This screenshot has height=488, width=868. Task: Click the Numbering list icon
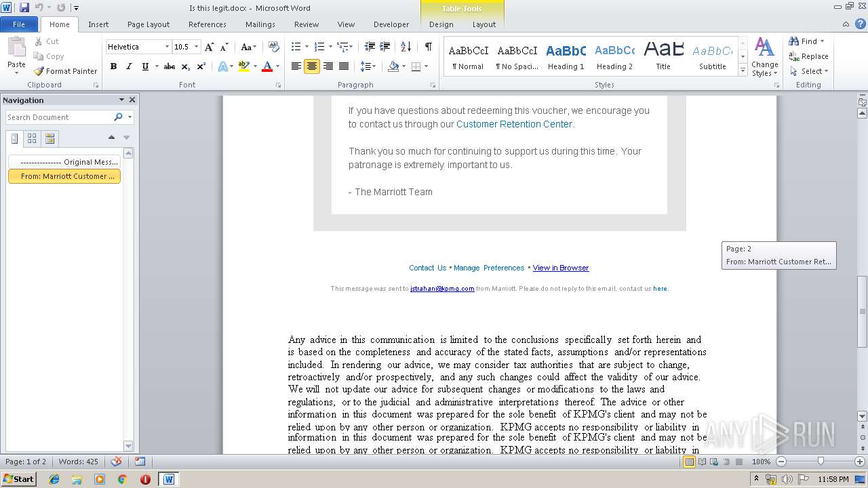click(x=320, y=47)
